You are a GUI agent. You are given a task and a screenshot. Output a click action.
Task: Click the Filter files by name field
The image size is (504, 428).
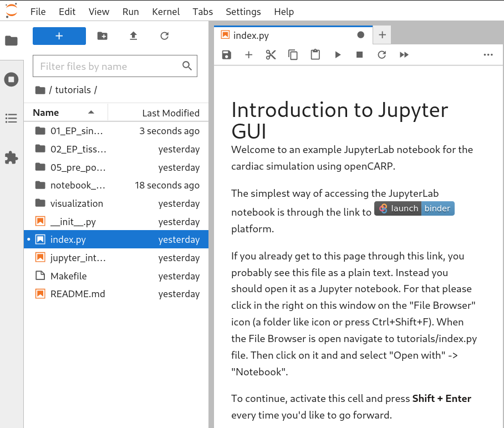(x=108, y=67)
